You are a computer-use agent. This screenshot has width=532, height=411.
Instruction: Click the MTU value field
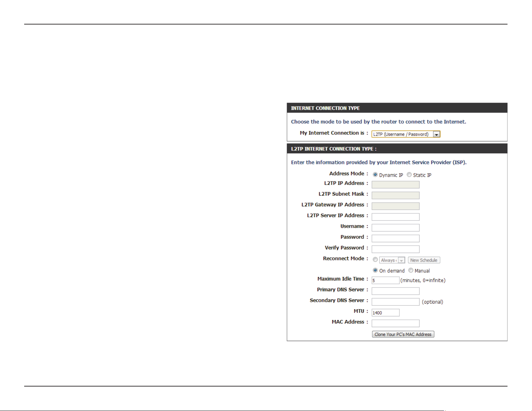click(x=385, y=312)
